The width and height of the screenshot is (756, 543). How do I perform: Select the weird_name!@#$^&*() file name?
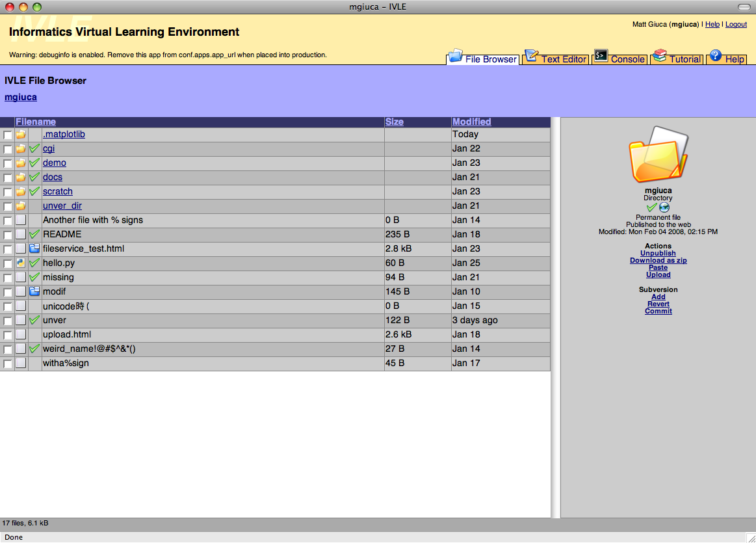point(89,349)
